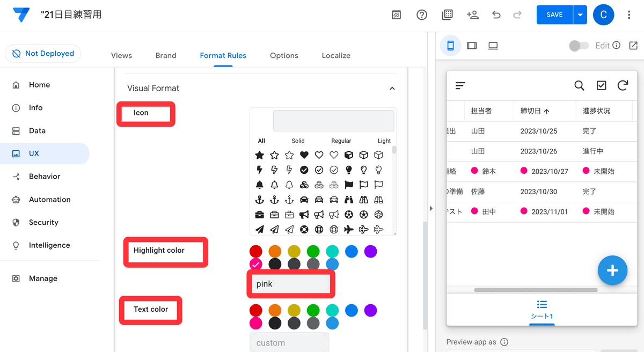Image resolution: width=644 pixels, height=352 pixels.
Task: Click the Not Deployed button
Action: click(42, 53)
